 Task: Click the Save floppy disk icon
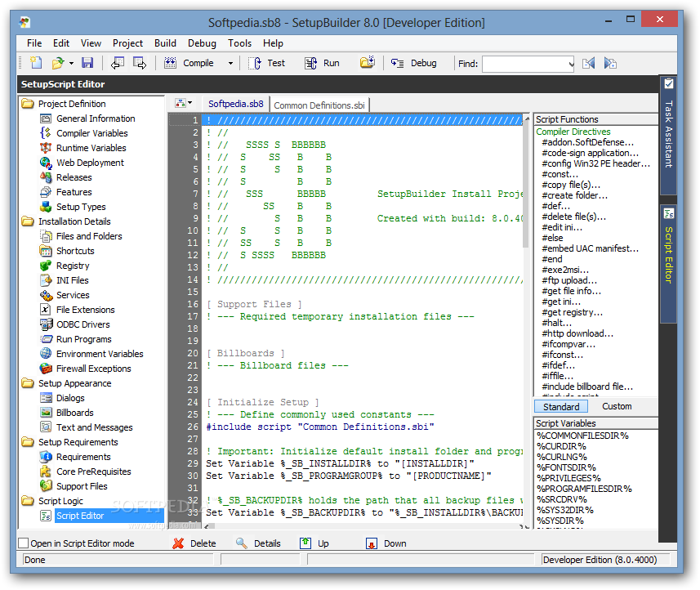[x=87, y=63]
